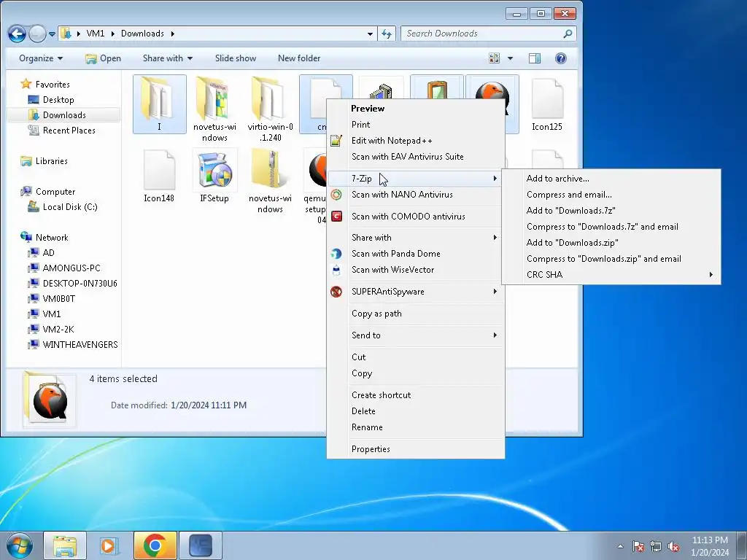Open the Organize menu
This screenshot has width=747, height=560.
(x=41, y=58)
